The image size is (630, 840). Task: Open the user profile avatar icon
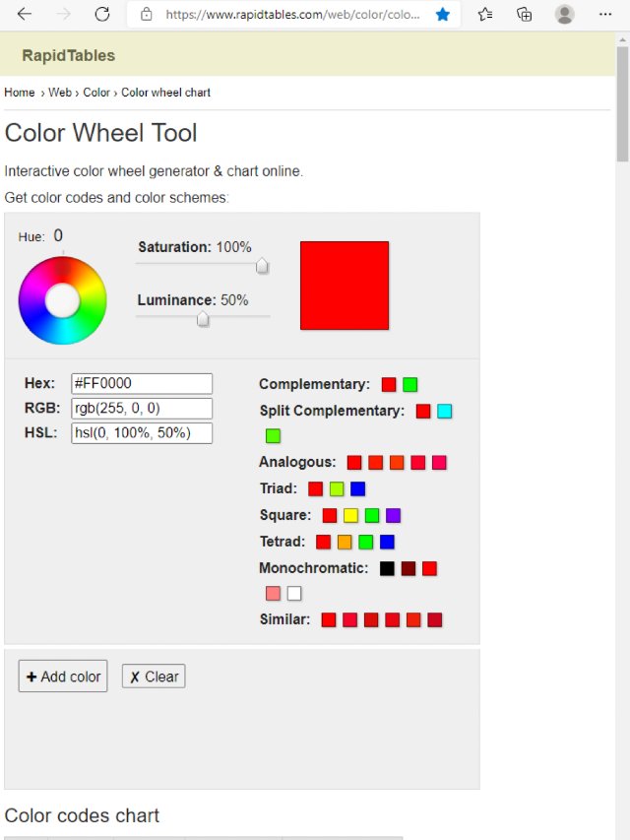pos(564,15)
